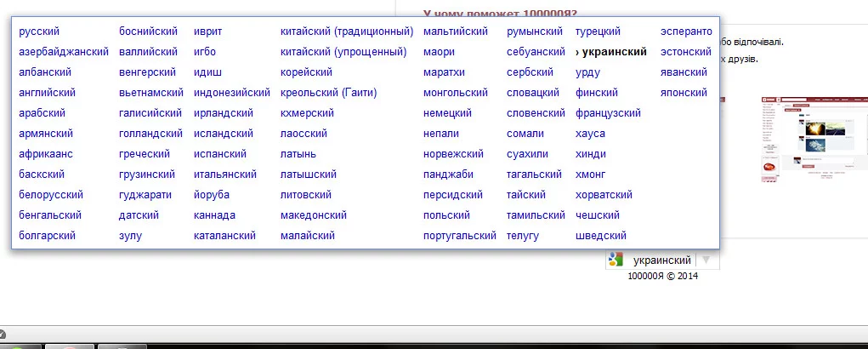Choose китайский (традиционный) option

[347, 31]
